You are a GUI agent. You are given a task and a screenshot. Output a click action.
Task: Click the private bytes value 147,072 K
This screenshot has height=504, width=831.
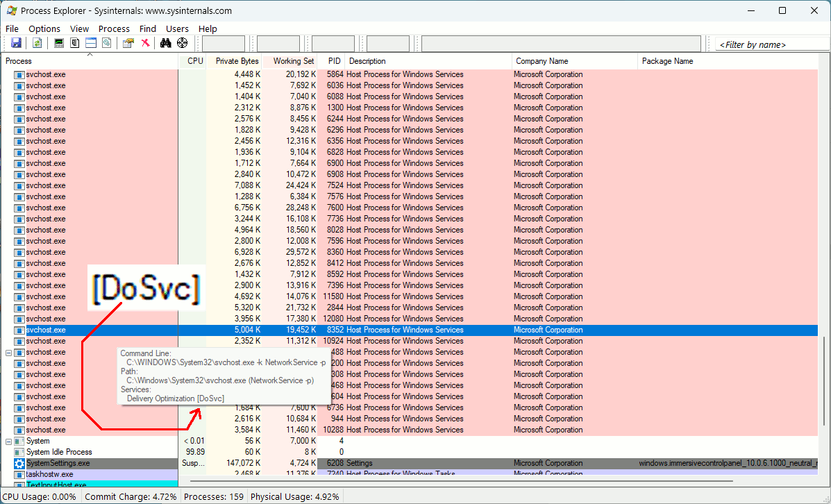coord(244,463)
